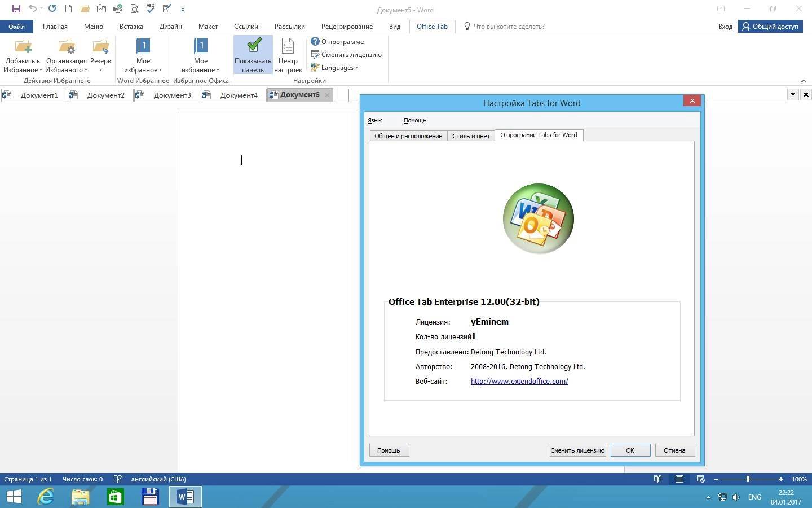
Task: Expand the Customize Quick Access Toolbar arrow
Action: [x=183, y=10]
